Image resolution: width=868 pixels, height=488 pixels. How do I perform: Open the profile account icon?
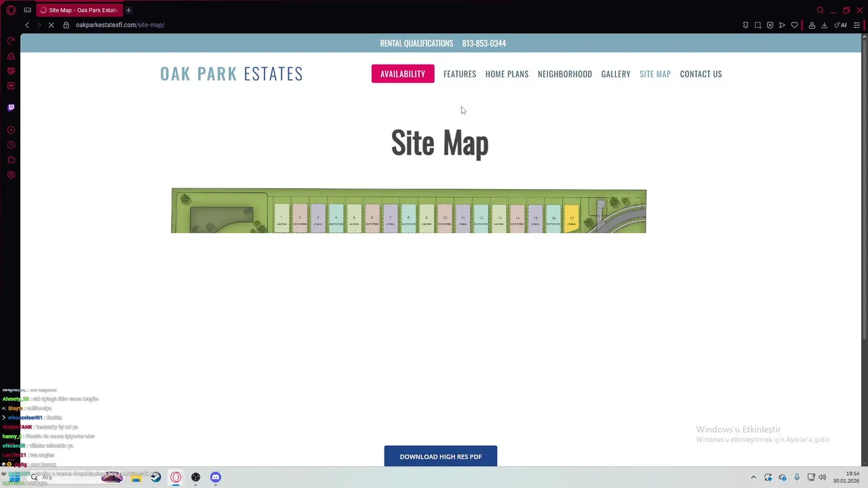(812, 25)
